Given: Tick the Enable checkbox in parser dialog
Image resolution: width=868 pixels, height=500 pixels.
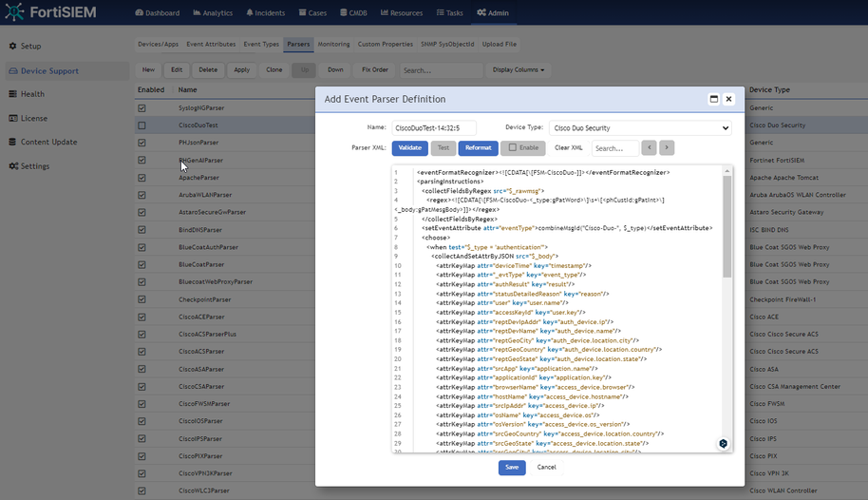Looking at the screenshot, I should tap(513, 147).
